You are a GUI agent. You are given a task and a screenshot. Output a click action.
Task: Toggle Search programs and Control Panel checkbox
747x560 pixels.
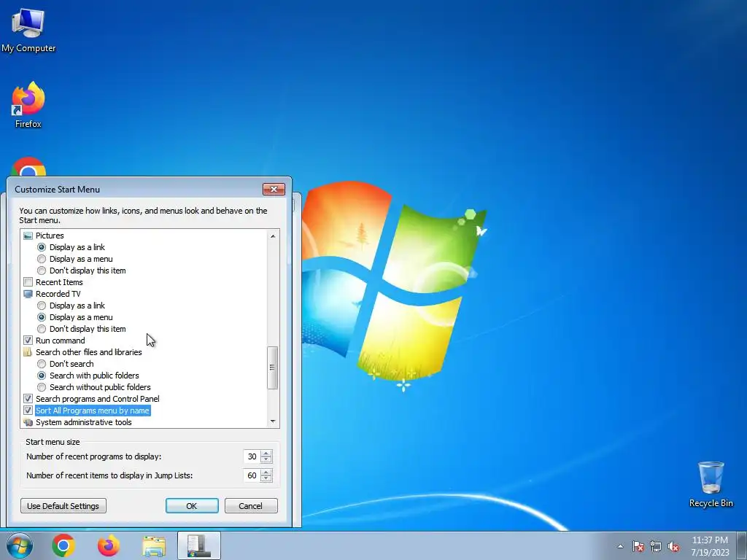pyautogui.click(x=28, y=399)
